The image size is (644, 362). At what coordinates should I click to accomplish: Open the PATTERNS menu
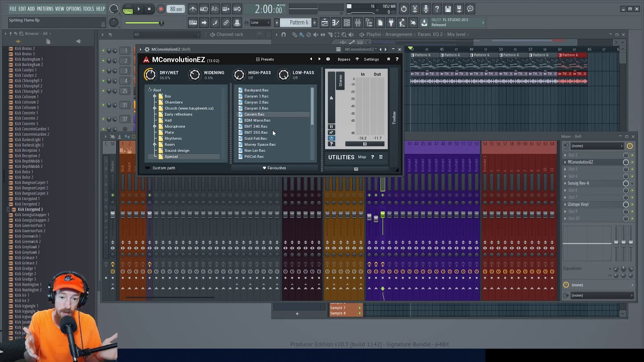[45, 9]
